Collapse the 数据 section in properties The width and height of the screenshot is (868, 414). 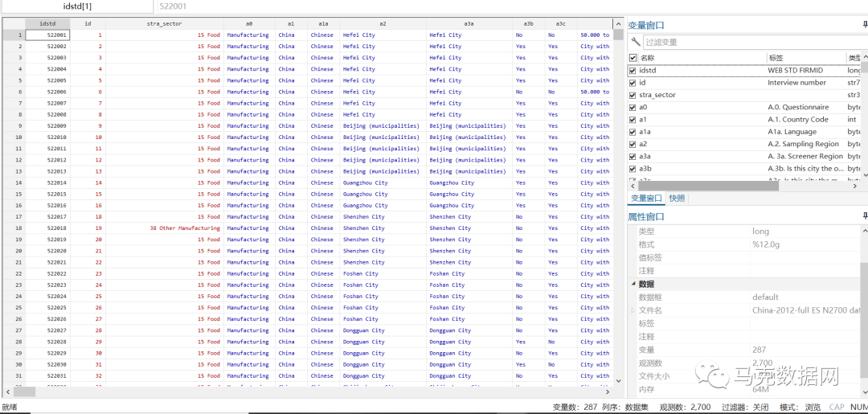point(633,284)
